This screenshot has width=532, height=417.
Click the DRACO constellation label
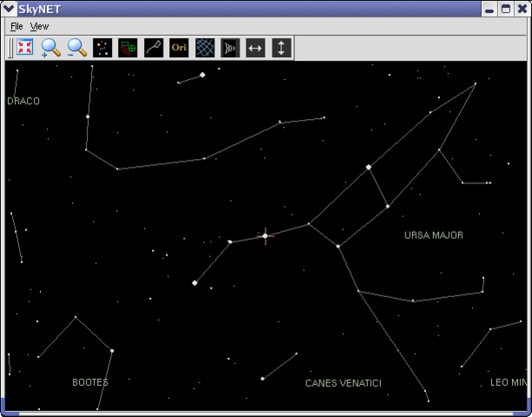pyautogui.click(x=23, y=101)
